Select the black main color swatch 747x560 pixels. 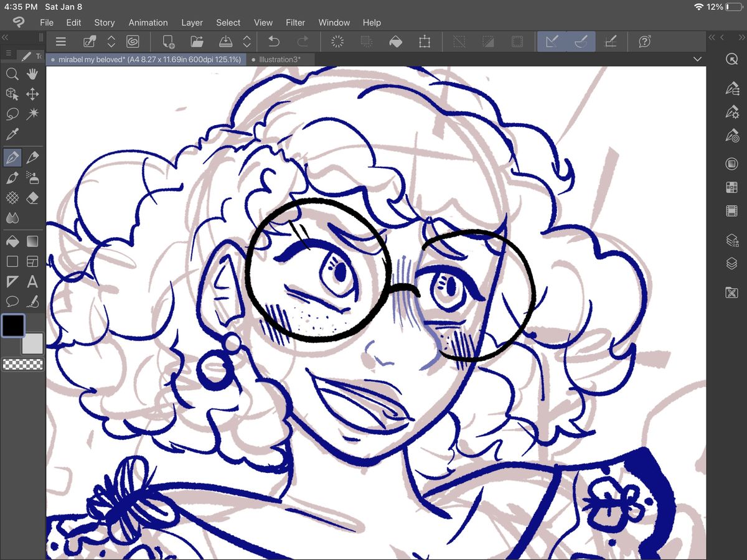(13, 325)
